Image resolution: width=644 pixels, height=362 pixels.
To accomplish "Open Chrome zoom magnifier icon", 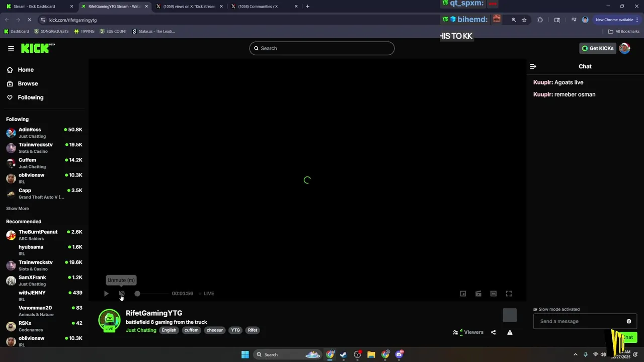I will click(x=514, y=20).
